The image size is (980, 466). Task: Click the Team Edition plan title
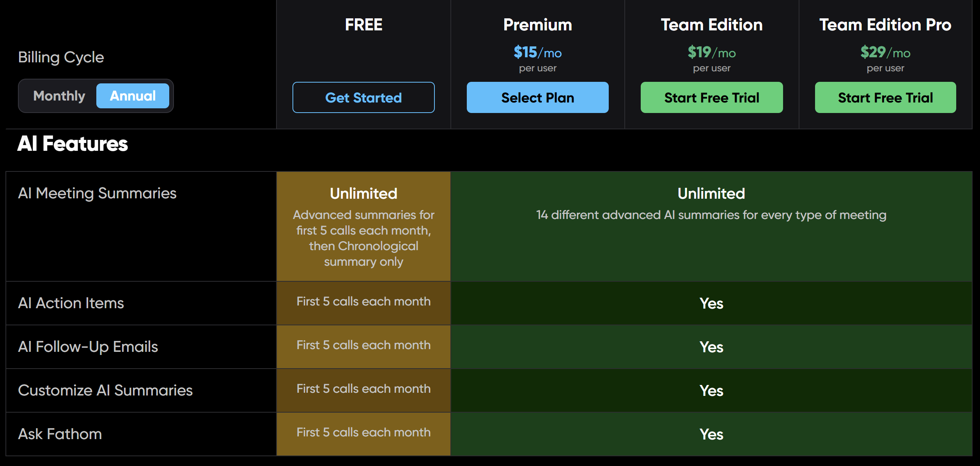[712, 25]
